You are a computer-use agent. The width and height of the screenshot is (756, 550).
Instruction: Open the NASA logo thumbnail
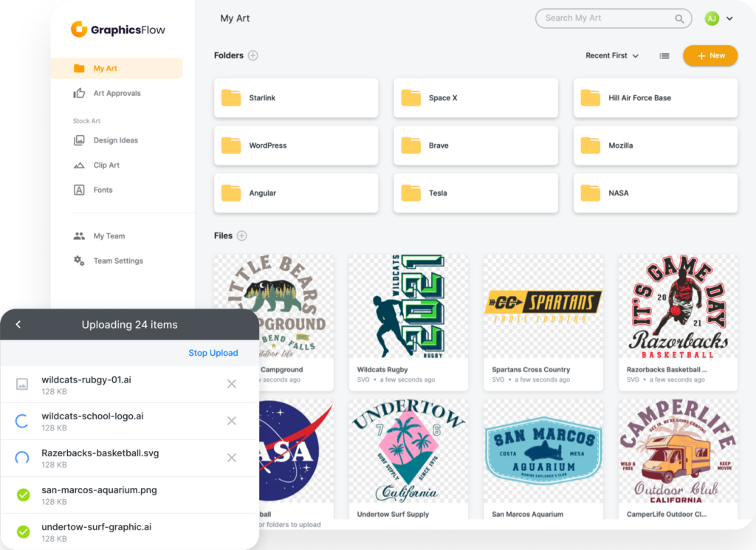296,451
